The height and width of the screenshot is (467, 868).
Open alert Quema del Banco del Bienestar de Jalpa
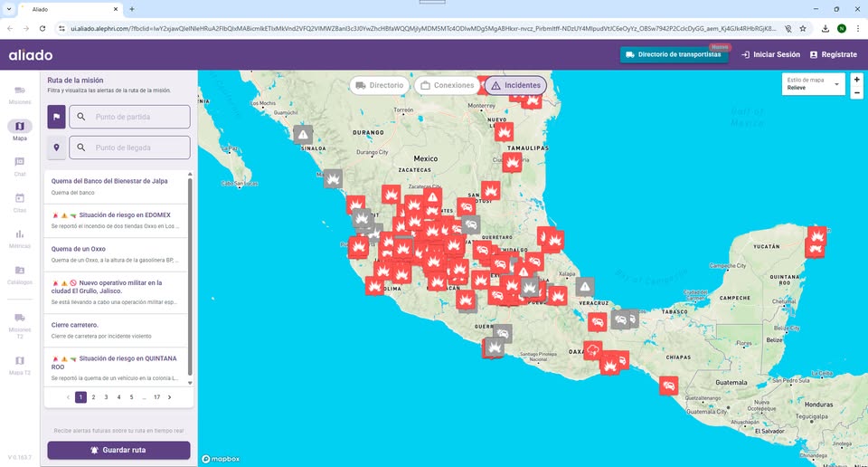point(116,186)
